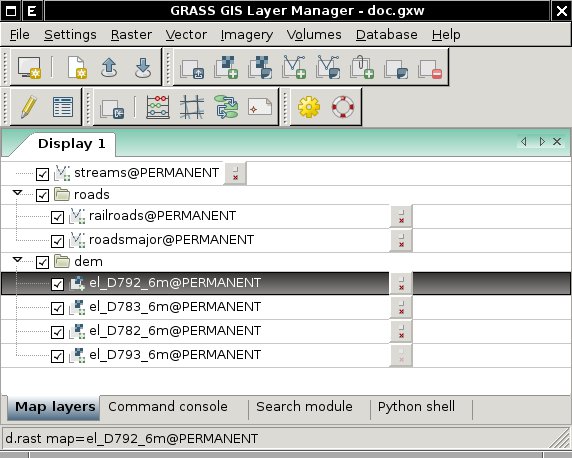Open properties button for roadsmajor@PERMANENT

[x=401, y=240]
